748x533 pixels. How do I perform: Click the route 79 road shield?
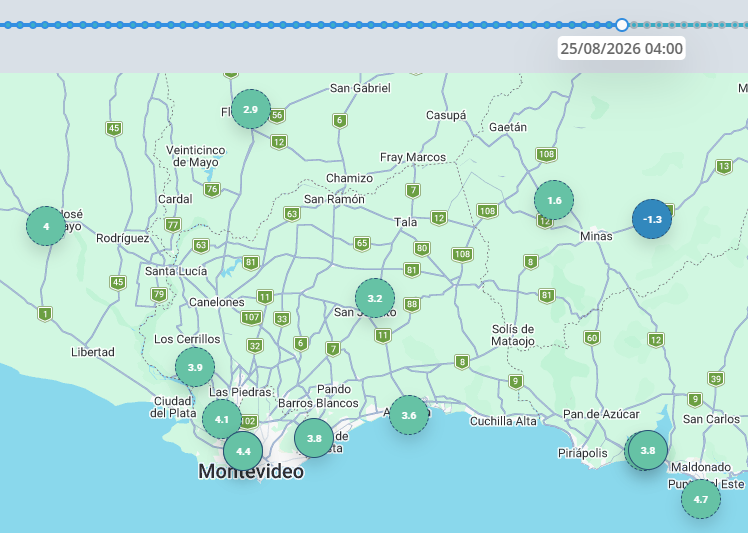click(x=159, y=294)
